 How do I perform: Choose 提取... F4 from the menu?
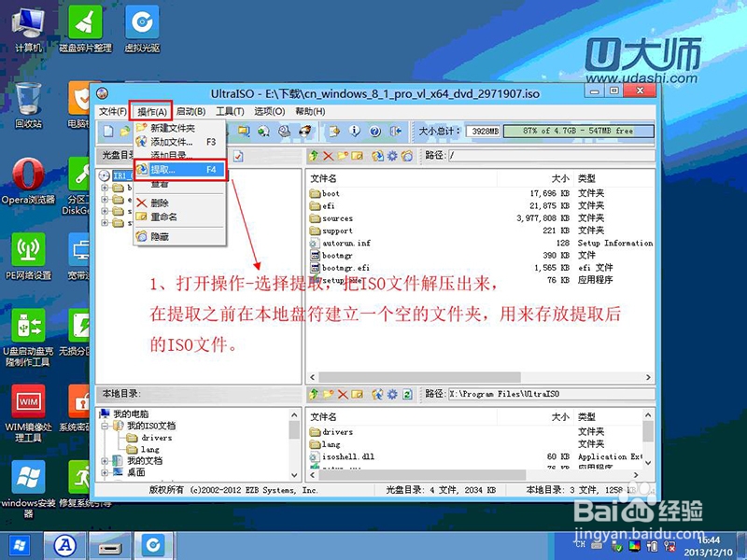179,170
